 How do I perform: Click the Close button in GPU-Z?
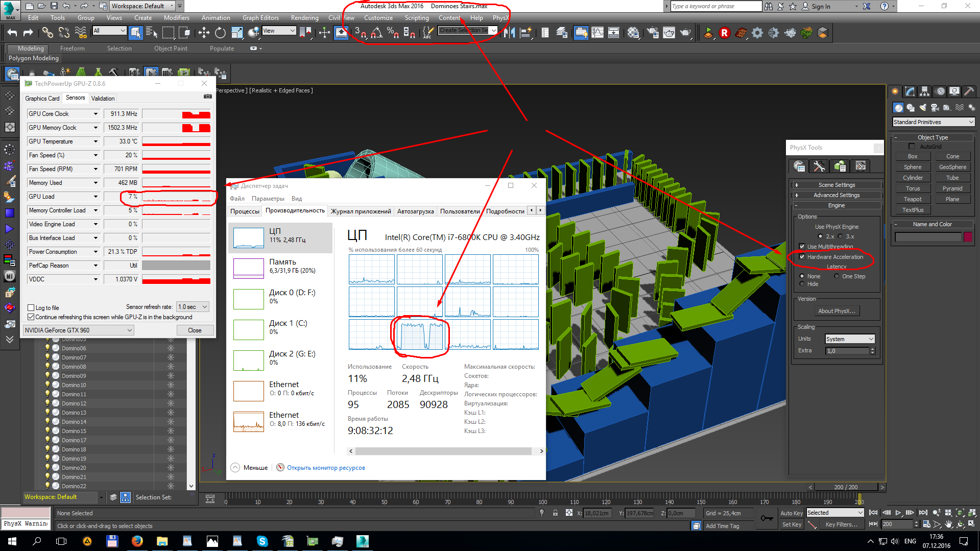tap(195, 330)
